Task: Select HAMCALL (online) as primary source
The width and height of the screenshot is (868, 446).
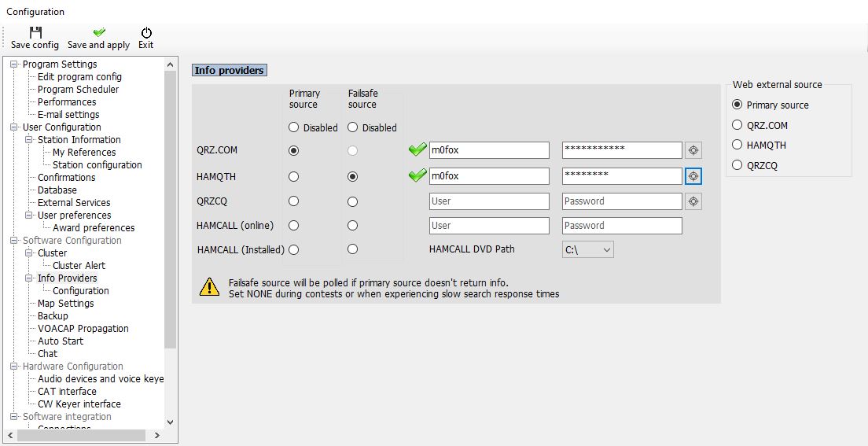Action: coord(293,226)
